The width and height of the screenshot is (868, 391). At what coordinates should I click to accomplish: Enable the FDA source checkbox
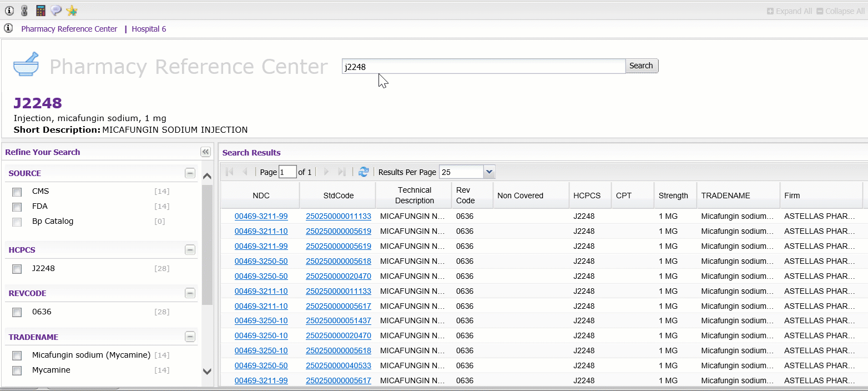point(17,207)
